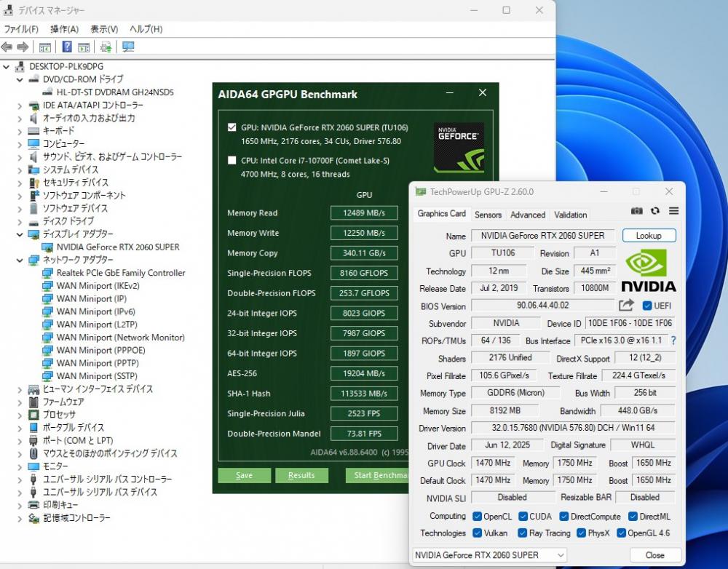Click the Start Benchmark button

click(378, 475)
